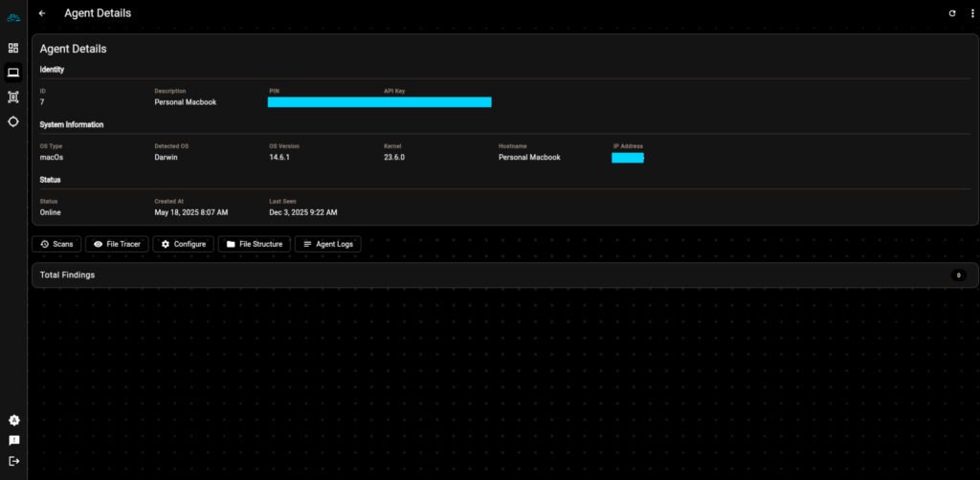Viewport: 980px width, 480px height.
Task: Open the File Tracer button
Action: [x=117, y=244]
